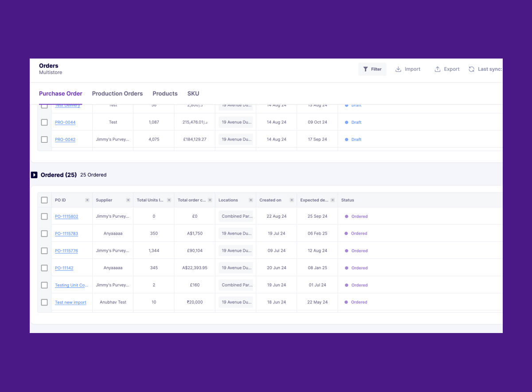
Task: Collapse the Ordered (25) section
Action: tap(35, 175)
